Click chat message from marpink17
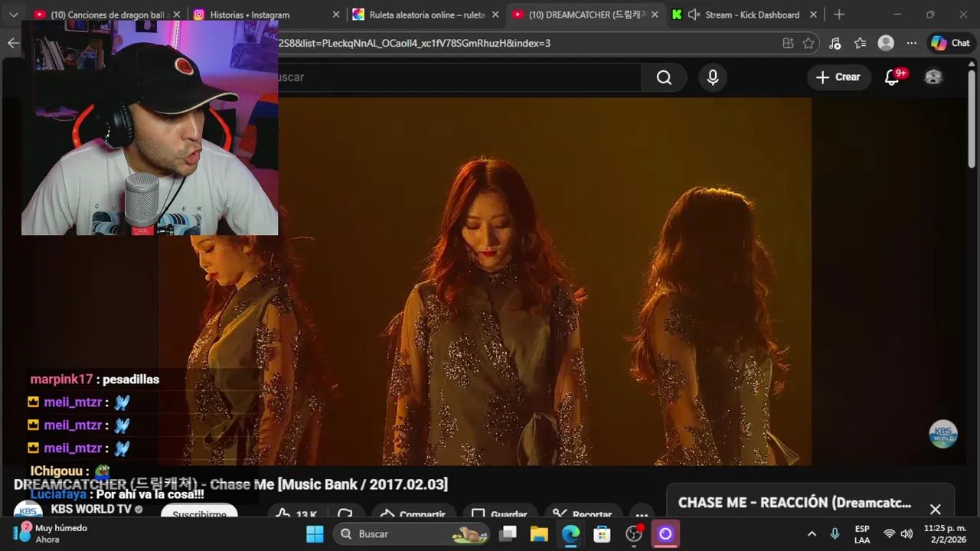This screenshot has height=551, width=980. [x=95, y=380]
